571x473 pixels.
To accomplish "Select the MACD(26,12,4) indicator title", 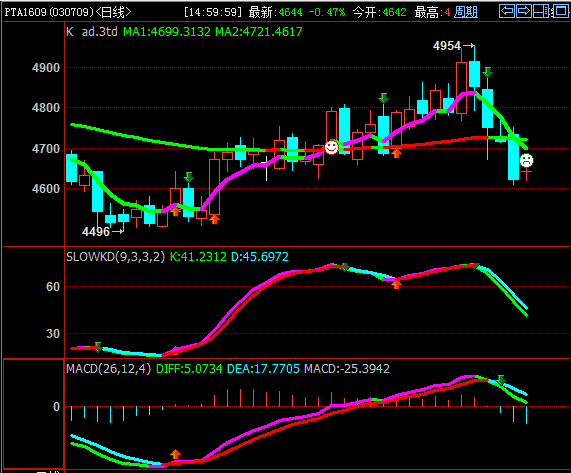I will [109, 369].
